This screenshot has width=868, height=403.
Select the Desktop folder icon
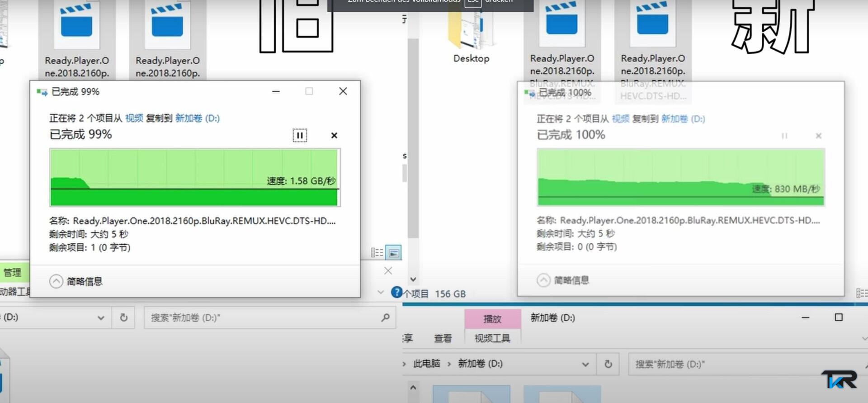tap(471, 33)
